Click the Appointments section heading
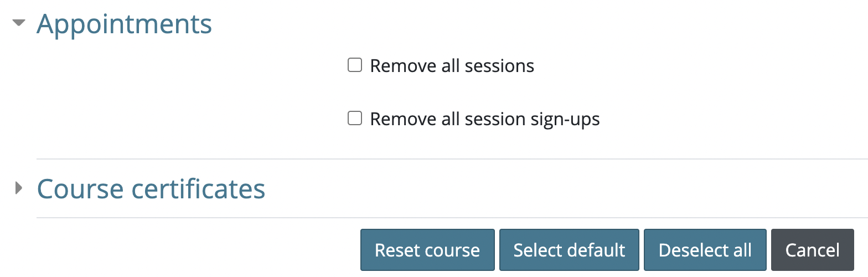The height and width of the screenshot is (277, 868). [x=124, y=24]
